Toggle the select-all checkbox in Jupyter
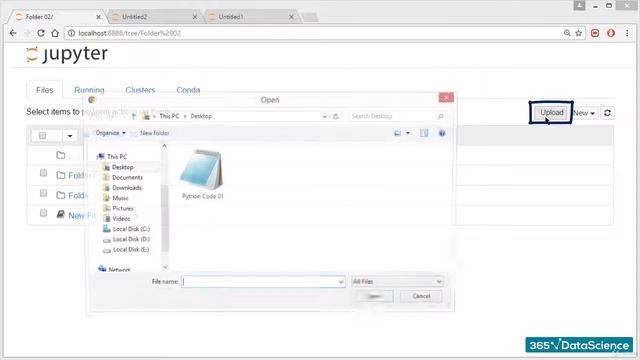The image size is (640, 360). tap(42, 136)
